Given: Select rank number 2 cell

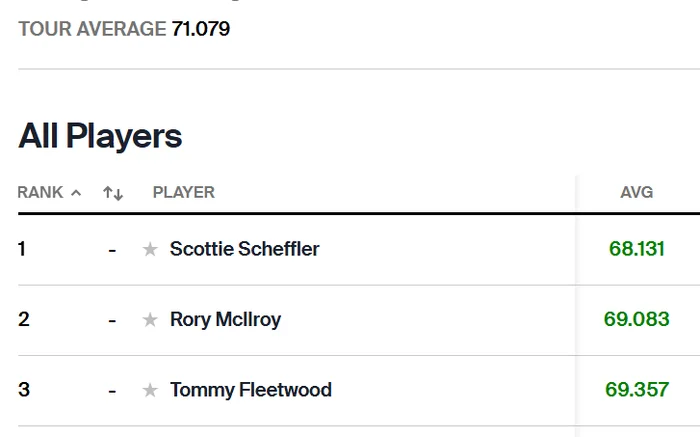Looking at the screenshot, I should pyautogui.click(x=23, y=320).
